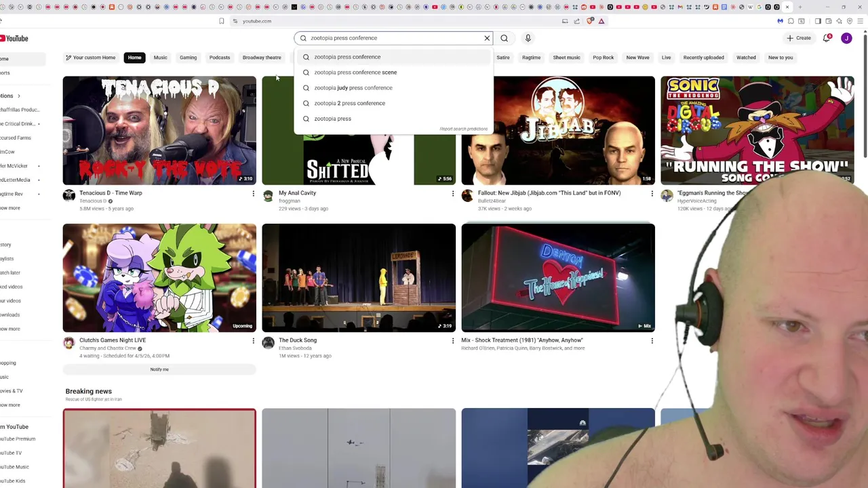Screen dimensions: 868x488
Task: Select the Ragtime filter chip
Action: coord(531,58)
